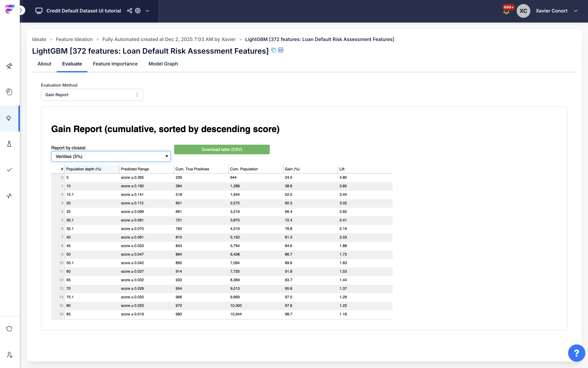Open the head-with-gears sidebar icon
Viewport: 588px width, 368px height.
[x=9, y=92]
